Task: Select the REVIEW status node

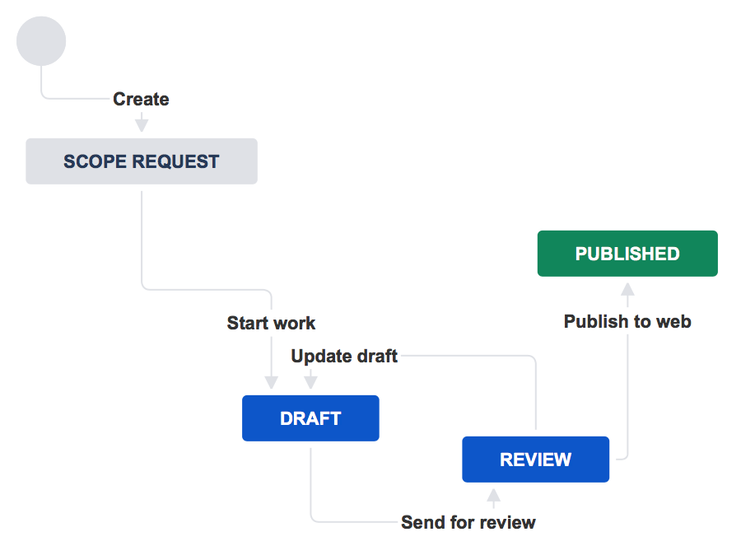Action: click(x=535, y=459)
